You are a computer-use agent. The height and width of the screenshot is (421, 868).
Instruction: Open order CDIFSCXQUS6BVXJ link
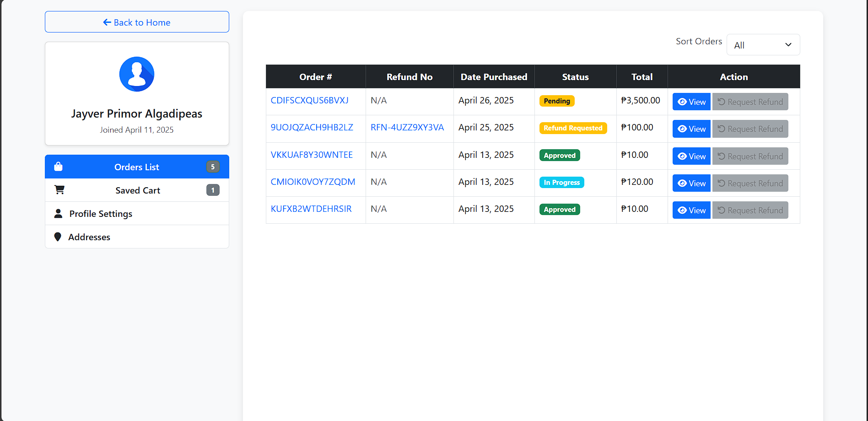click(x=309, y=100)
